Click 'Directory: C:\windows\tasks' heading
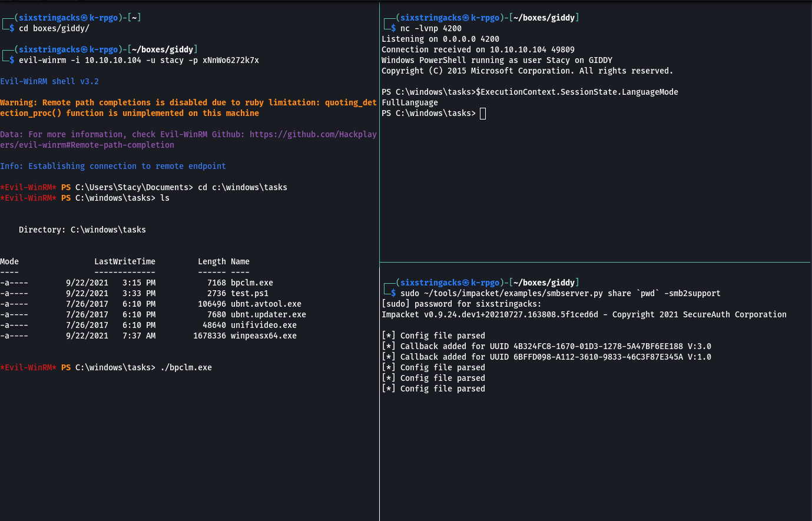The height and width of the screenshot is (521, 812). coord(82,230)
